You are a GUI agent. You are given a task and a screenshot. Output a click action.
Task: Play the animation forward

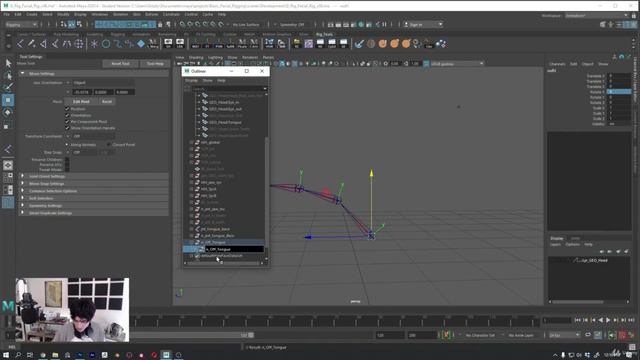pyautogui.click(x=608, y=320)
